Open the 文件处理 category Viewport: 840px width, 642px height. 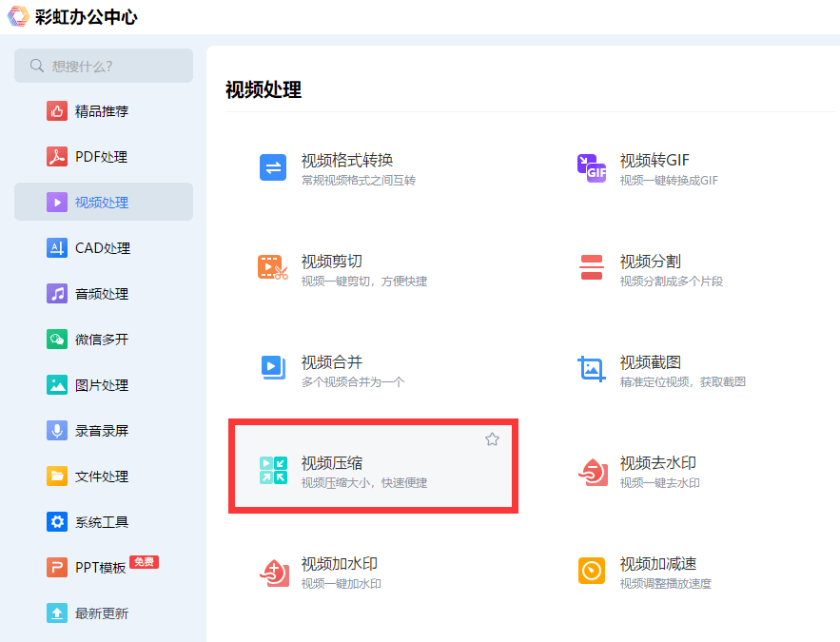(x=104, y=476)
